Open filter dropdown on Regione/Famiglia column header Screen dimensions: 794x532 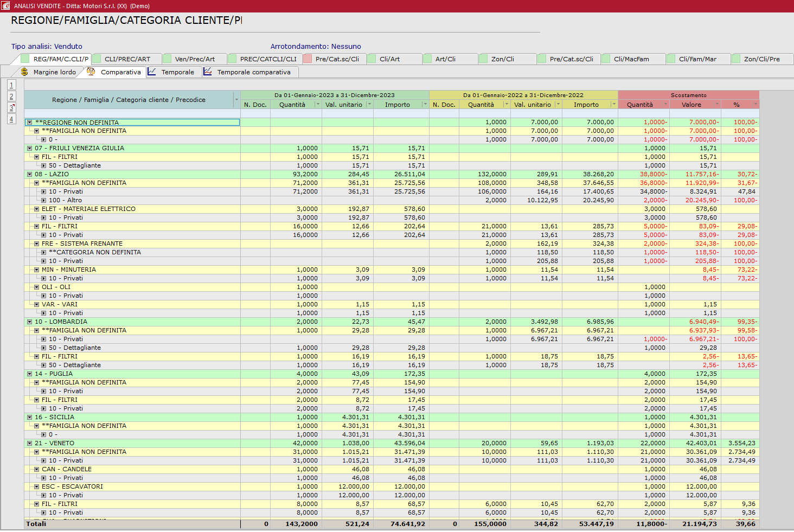[x=236, y=100]
